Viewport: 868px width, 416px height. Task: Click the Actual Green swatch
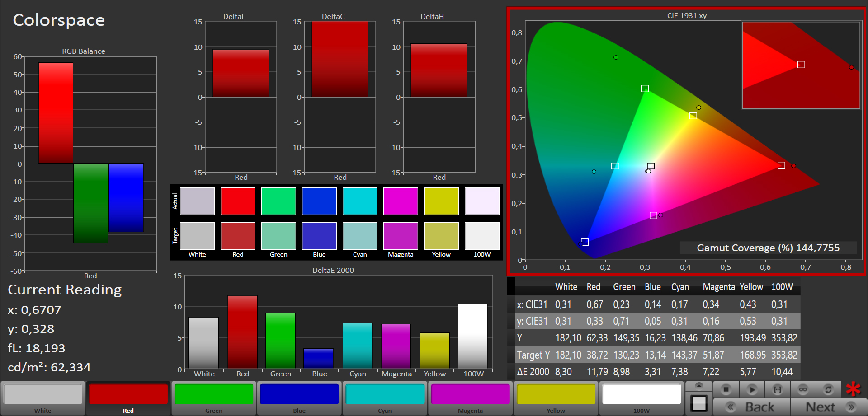pyautogui.click(x=278, y=201)
